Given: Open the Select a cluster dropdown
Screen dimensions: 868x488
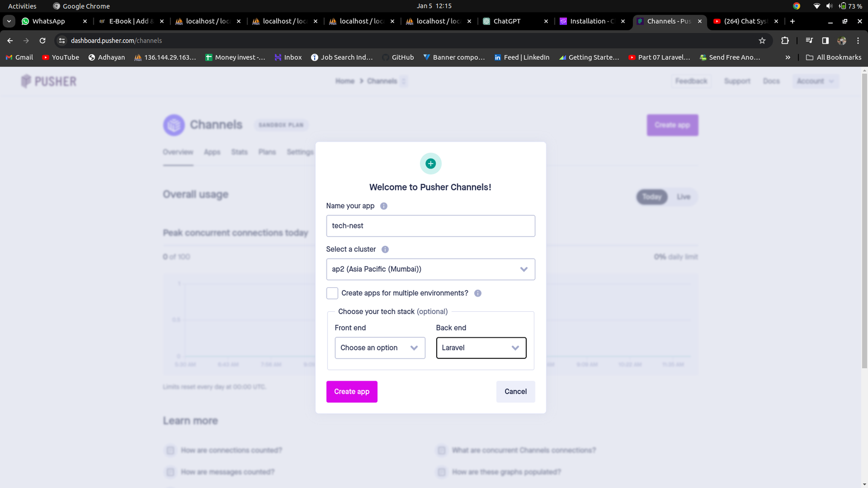Looking at the screenshot, I should tap(431, 269).
